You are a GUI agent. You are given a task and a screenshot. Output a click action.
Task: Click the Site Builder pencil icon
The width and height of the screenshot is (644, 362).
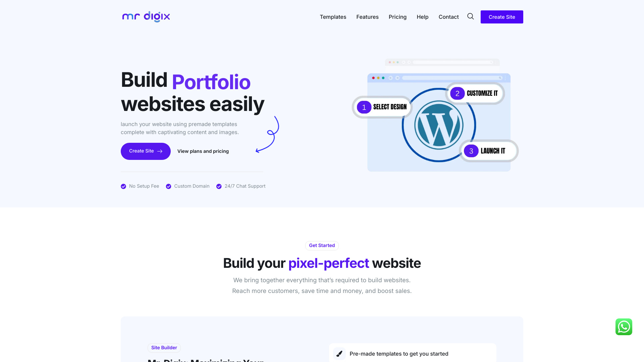point(339,354)
